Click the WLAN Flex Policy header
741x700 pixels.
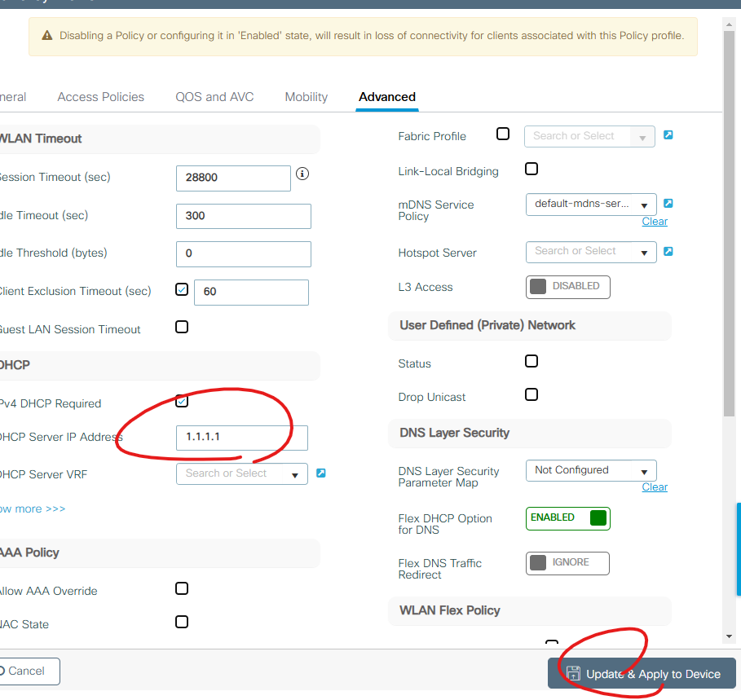pyautogui.click(x=530, y=610)
